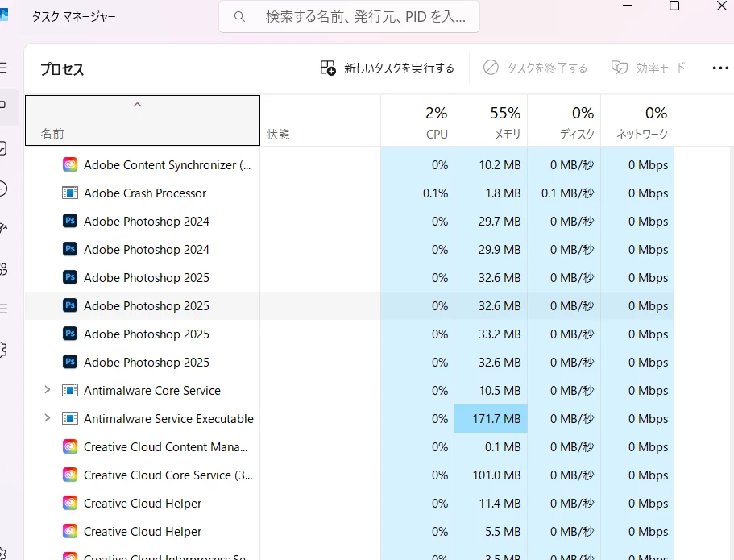Click 新しいタスクを実行する button
Screen dimensions: 734x560
pyautogui.click(x=387, y=68)
